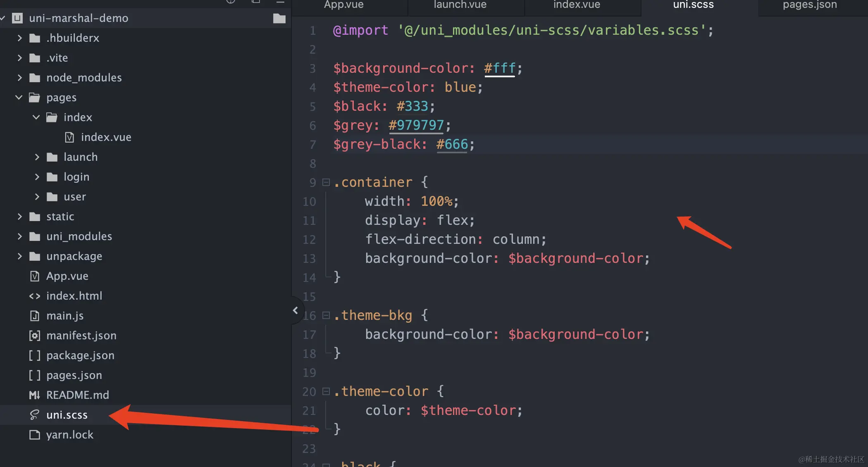Click the App.vue file icon
Screen dimensions: 868x467
(35, 276)
